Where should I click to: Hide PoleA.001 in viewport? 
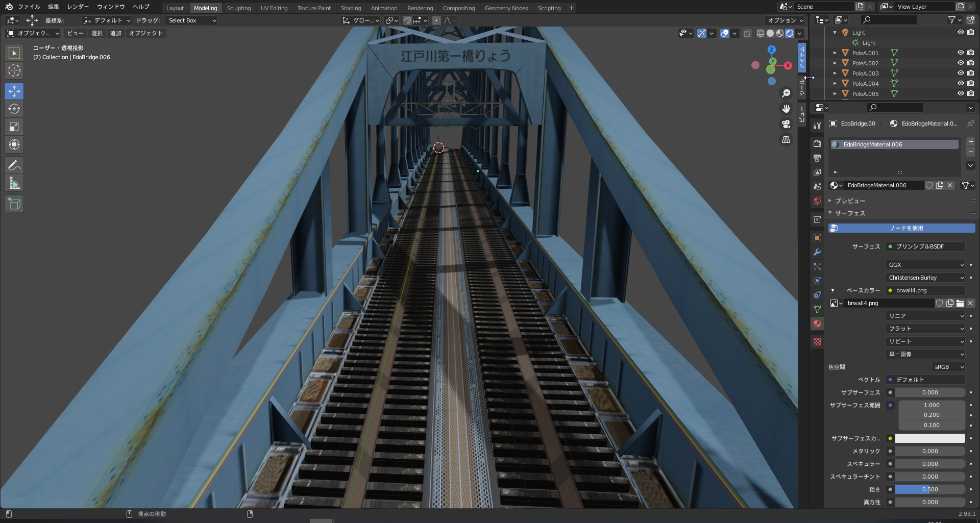click(x=960, y=53)
